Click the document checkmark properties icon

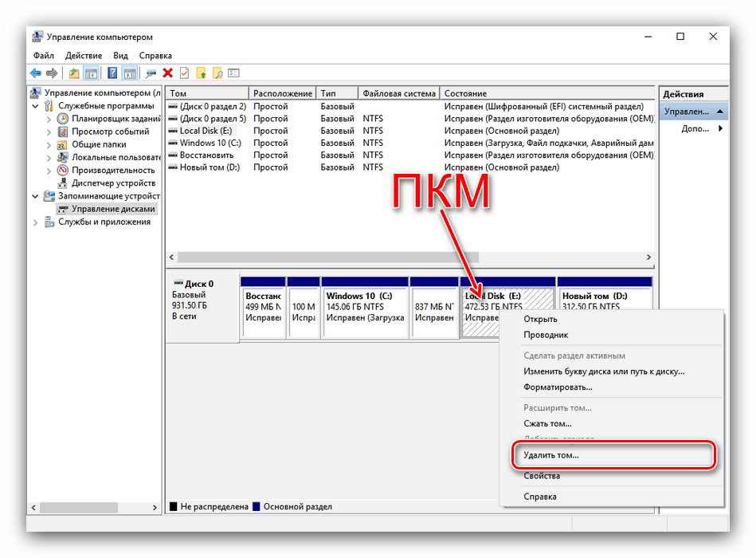[184, 73]
